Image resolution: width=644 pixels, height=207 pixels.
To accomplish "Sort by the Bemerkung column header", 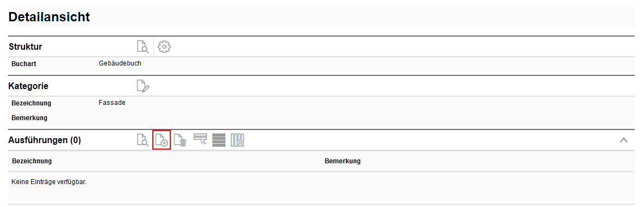I will coord(343,161).
